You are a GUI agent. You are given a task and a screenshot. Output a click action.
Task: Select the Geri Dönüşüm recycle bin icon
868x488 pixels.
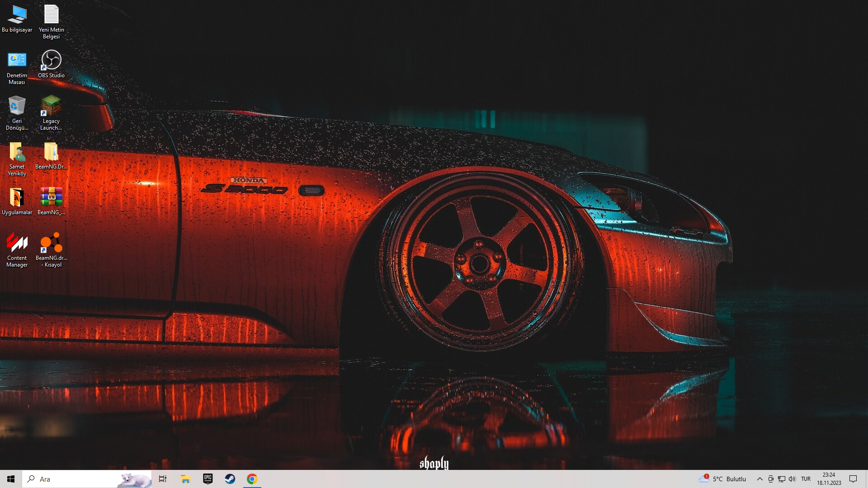coord(17,113)
